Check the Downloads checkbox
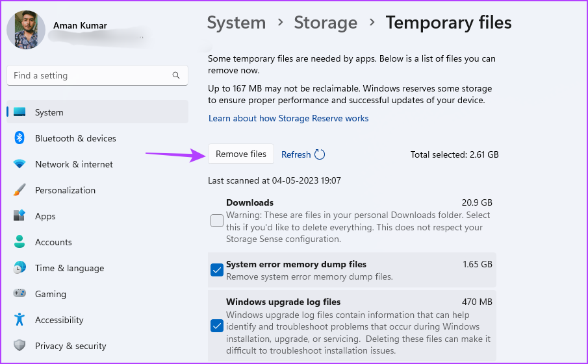This screenshot has height=364, width=588. click(x=217, y=221)
